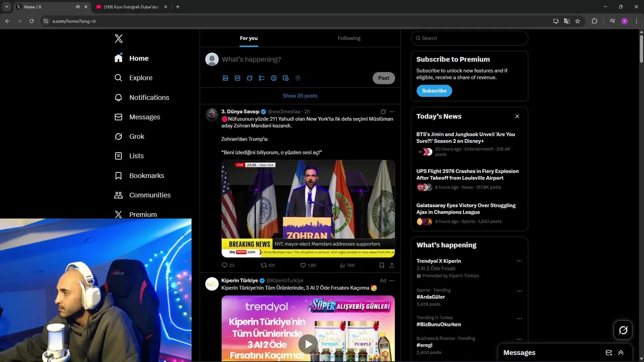Open the emoji picker in composer
This screenshot has width=644, height=362.
click(274, 78)
